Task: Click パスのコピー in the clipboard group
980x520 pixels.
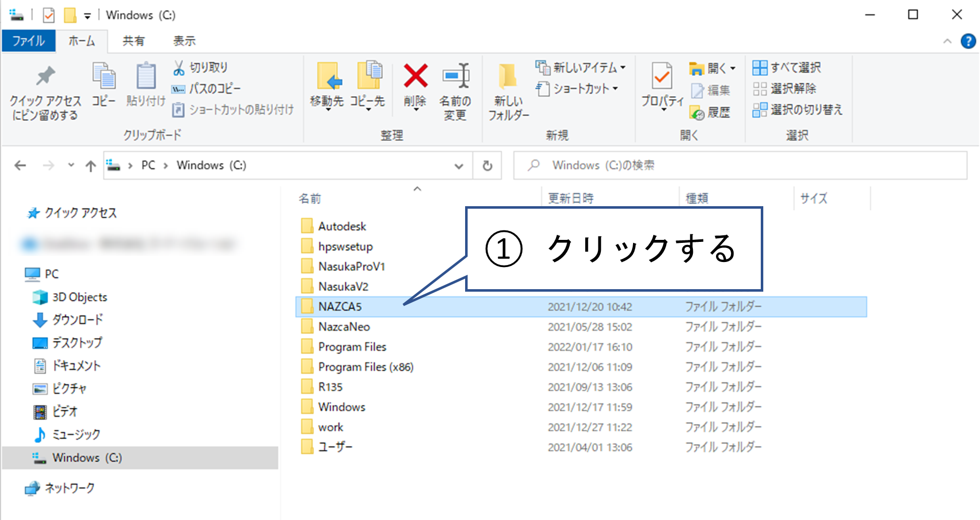Action: 206,89
